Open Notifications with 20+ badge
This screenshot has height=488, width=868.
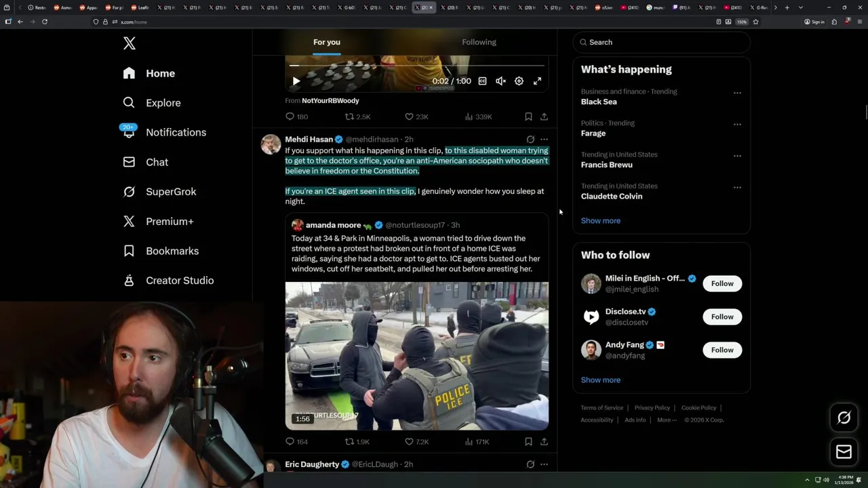[164, 132]
